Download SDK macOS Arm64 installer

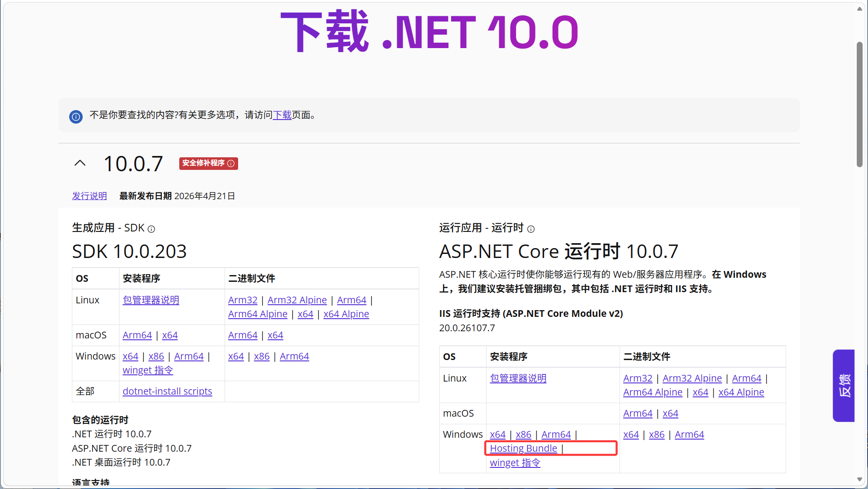tap(137, 335)
